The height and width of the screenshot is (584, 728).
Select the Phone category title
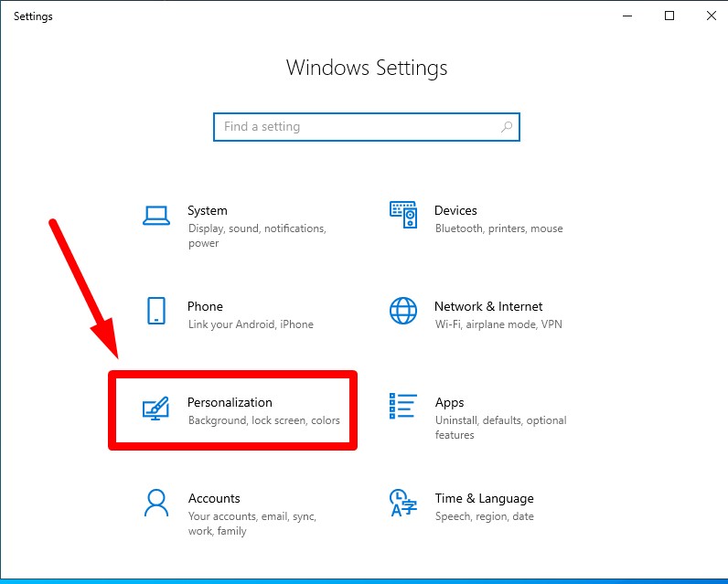coord(205,306)
